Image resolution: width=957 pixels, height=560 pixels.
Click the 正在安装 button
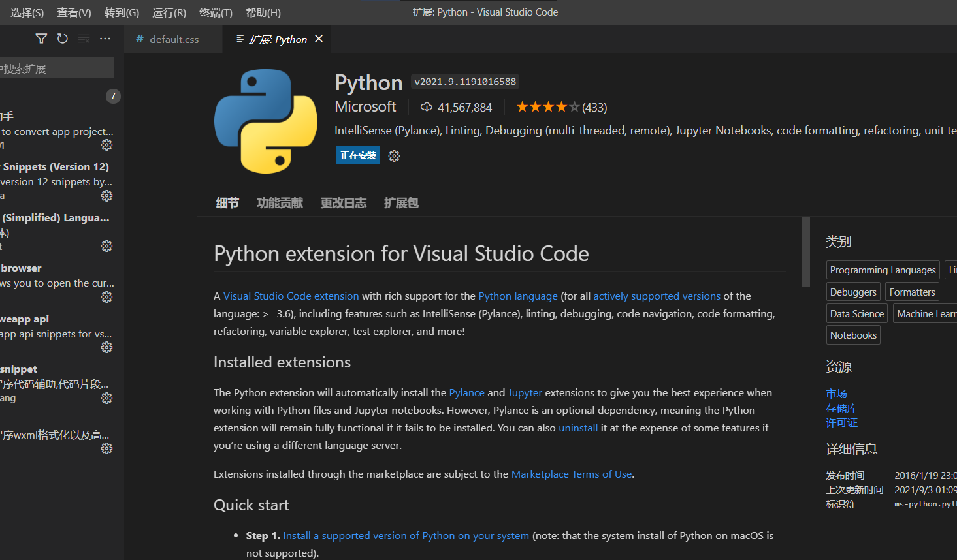[x=358, y=155]
